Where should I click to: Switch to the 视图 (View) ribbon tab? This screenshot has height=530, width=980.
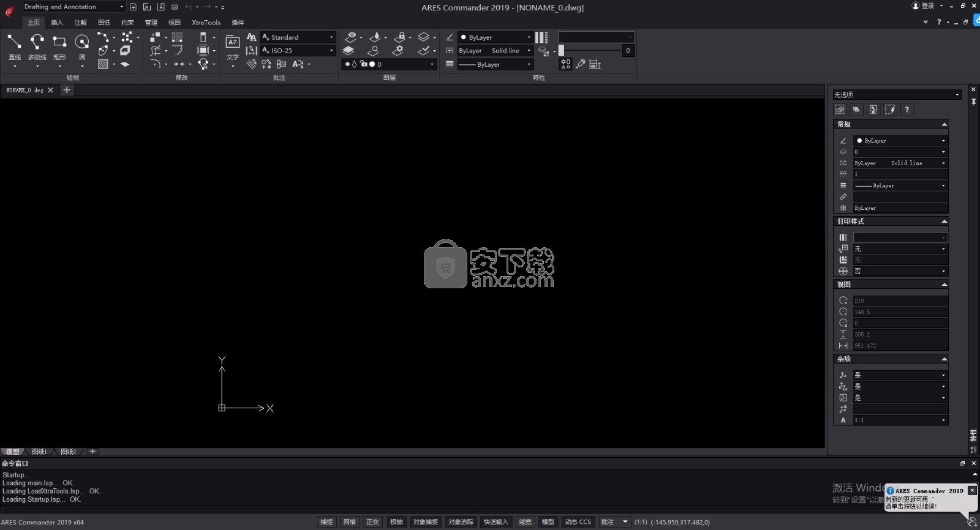point(175,23)
